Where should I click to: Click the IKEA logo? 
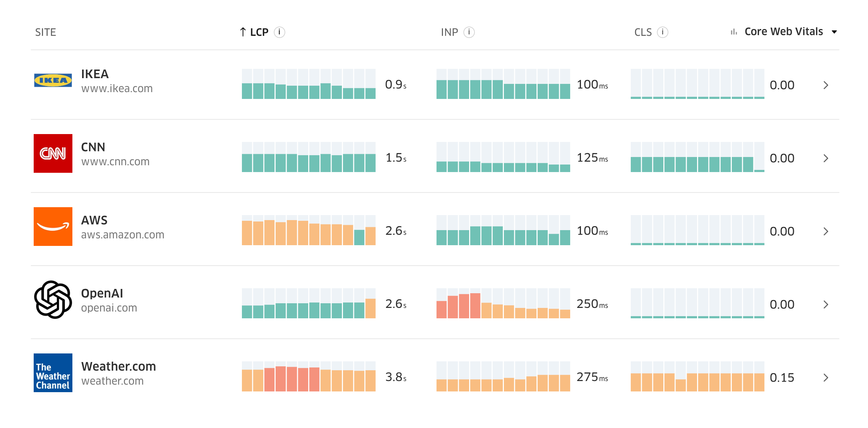pyautogui.click(x=53, y=80)
